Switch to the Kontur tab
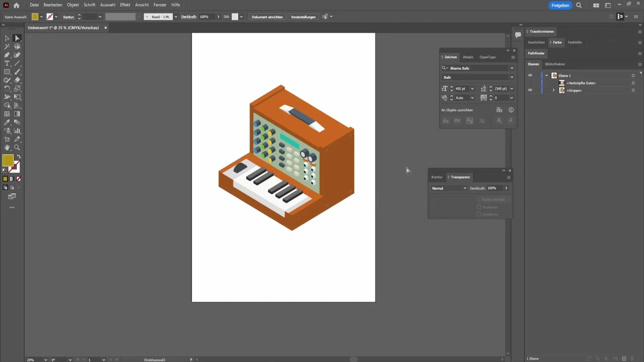Image resolution: width=644 pixels, height=362 pixels. [437, 177]
